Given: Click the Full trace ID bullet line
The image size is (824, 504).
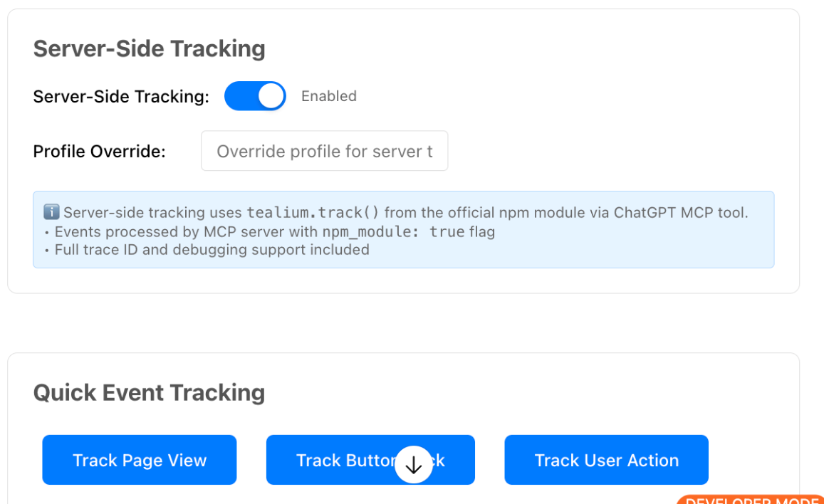Looking at the screenshot, I should coord(212,250).
